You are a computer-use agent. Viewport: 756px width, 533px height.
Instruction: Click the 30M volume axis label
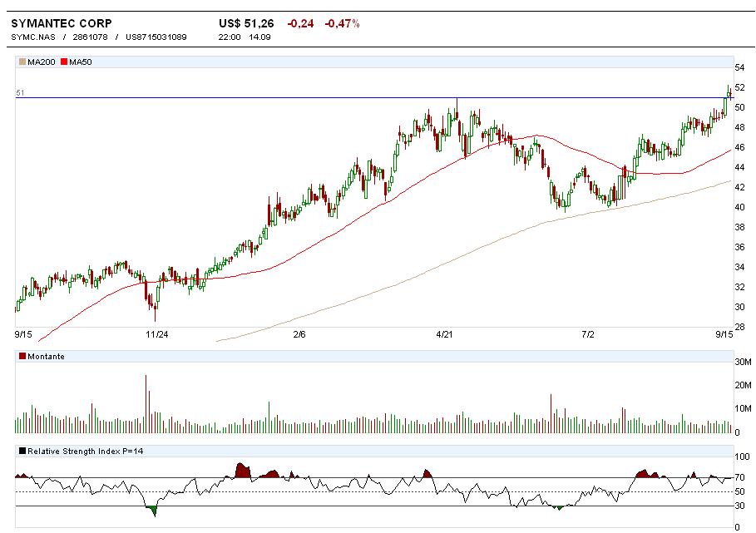click(743, 362)
